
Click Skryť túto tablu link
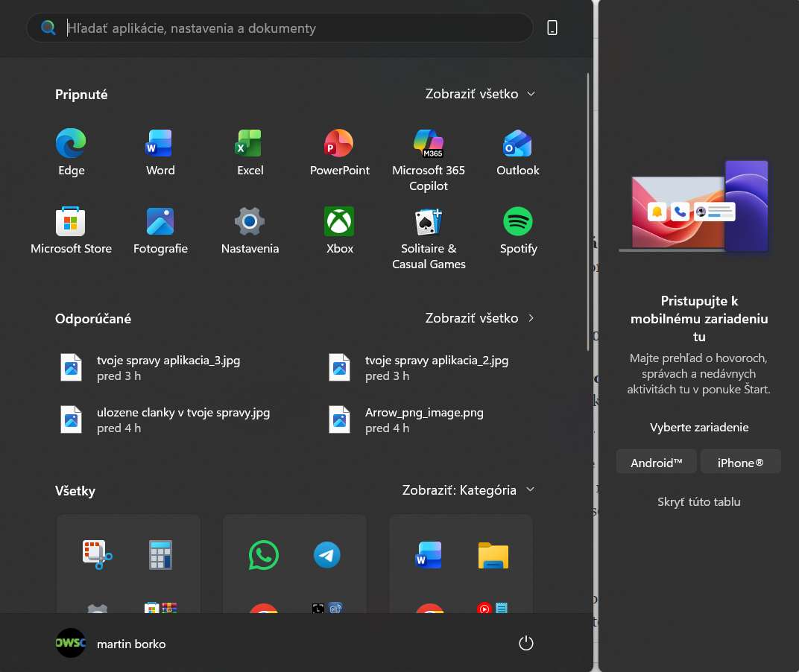[698, 502]
